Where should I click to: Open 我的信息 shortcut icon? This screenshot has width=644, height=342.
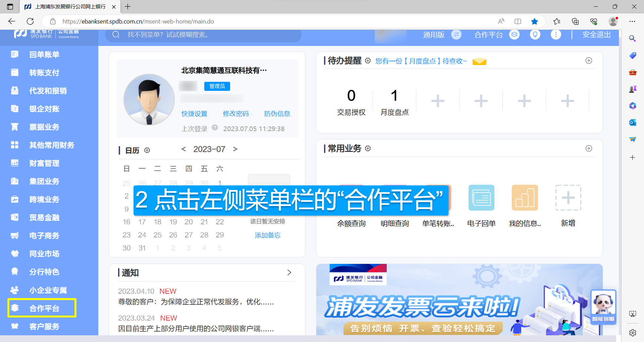525,198
